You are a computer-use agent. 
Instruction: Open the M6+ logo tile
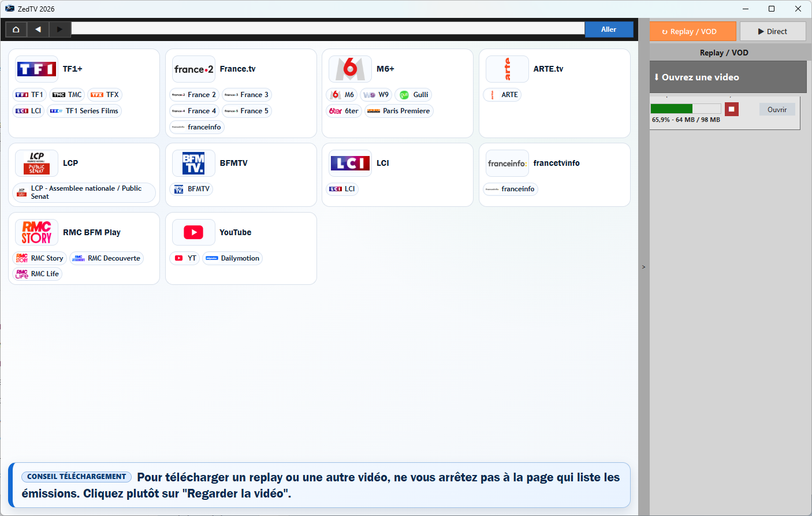coord(350,69)
